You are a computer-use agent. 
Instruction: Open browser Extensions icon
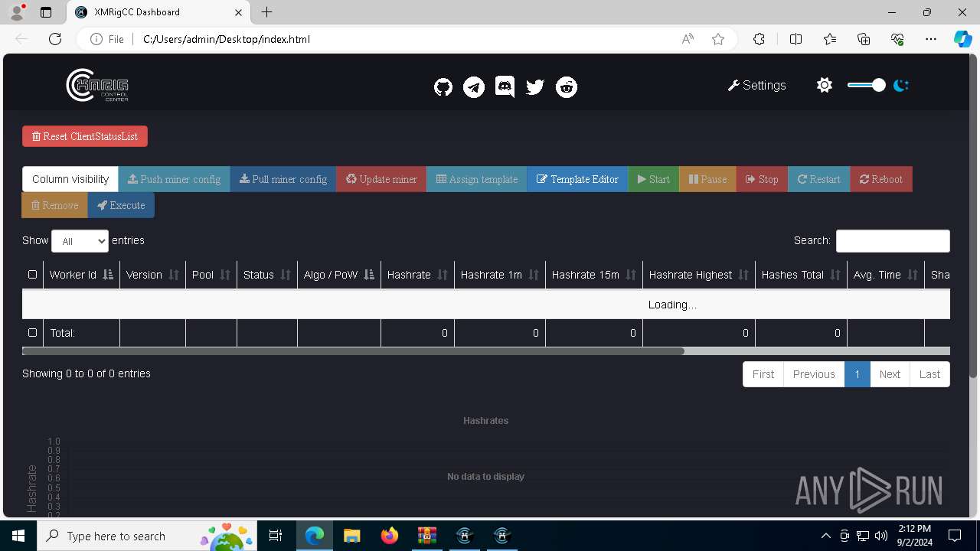(759, 39)
